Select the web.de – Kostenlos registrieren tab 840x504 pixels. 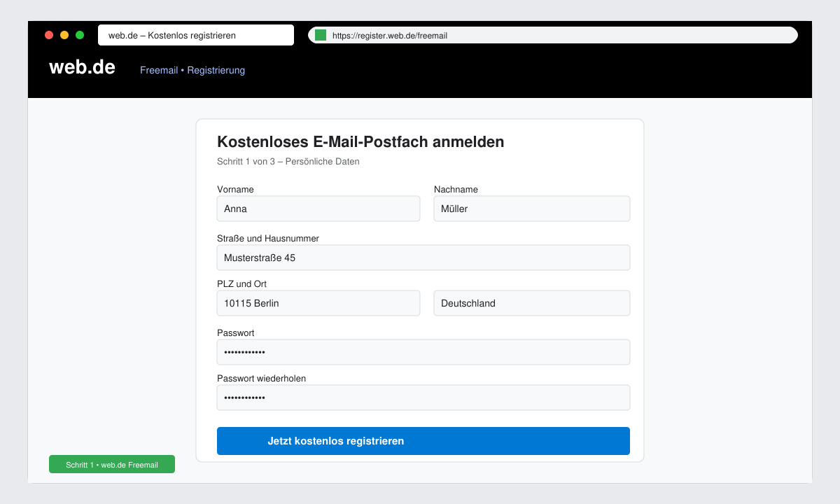pyautogui.click(x=196, y=35)
